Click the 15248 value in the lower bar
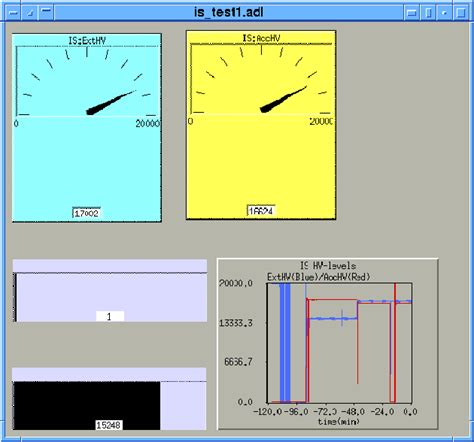The height and width of the screenshot is (442, 474). coord(109,425)
